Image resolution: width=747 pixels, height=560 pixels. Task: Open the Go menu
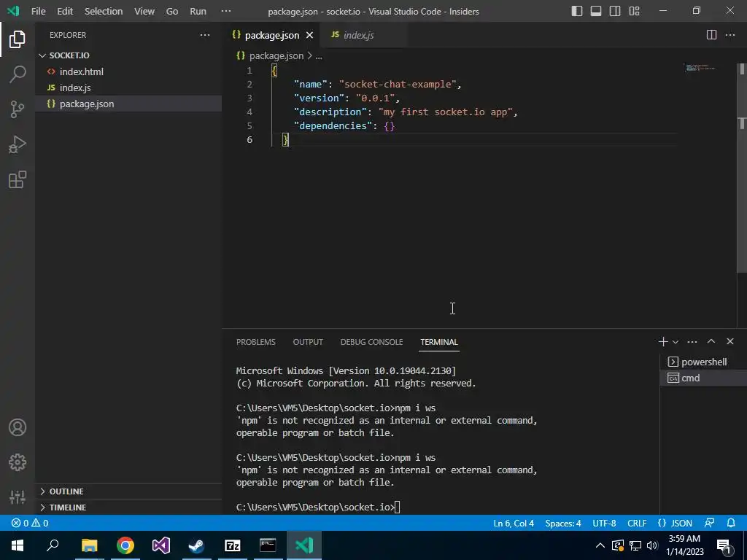click(172, 11)
